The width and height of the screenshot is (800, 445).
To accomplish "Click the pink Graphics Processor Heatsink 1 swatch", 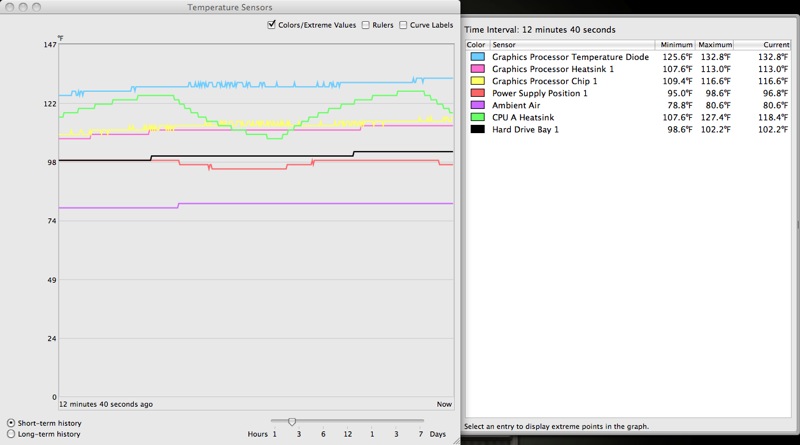I will tap(478, 69).
